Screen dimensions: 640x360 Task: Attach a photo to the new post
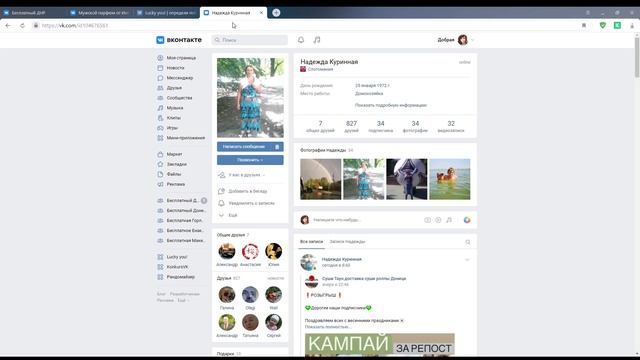click(x=427, y=220)
